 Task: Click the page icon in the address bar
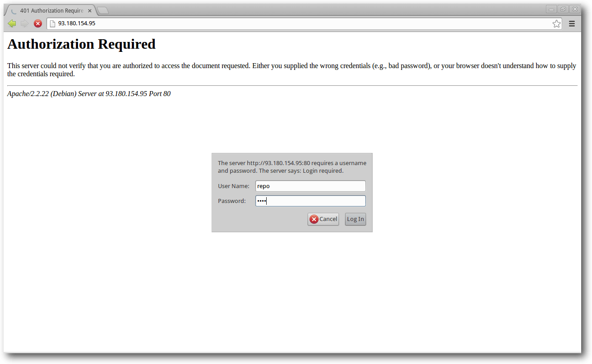[x=52, y=23]
